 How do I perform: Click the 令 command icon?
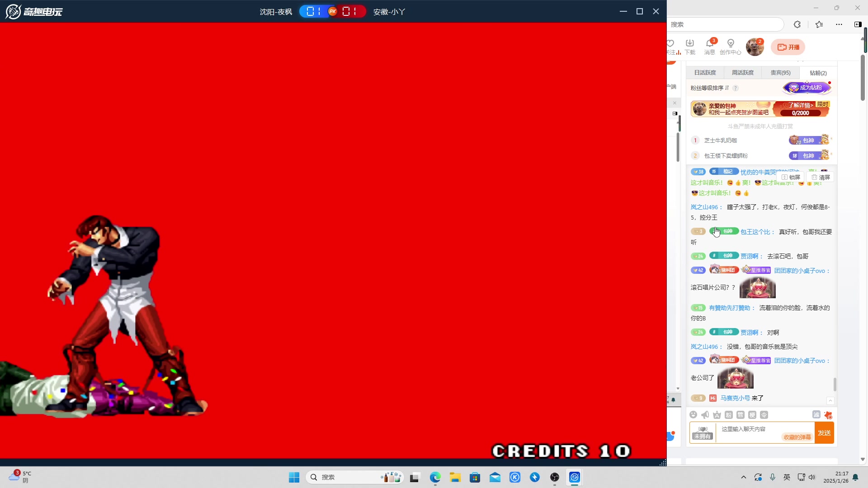tap(764, 415)
